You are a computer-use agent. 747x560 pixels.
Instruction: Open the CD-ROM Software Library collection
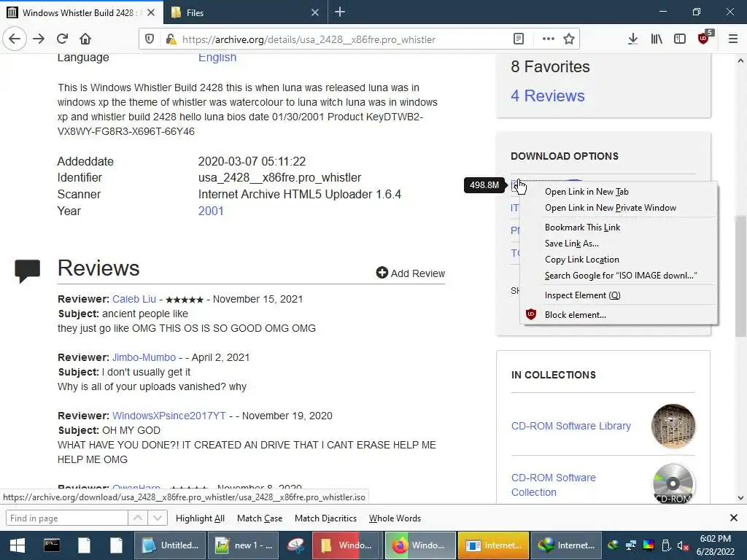point(570,426)
